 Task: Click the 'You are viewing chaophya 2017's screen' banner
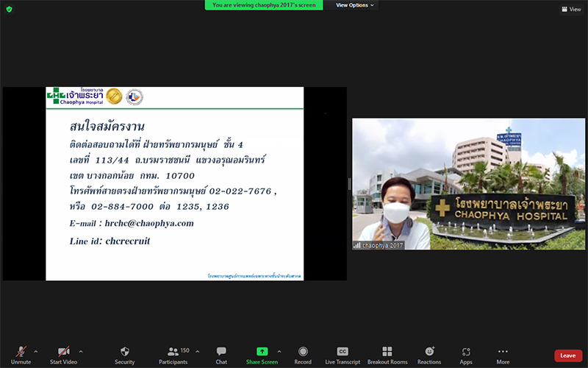click(x=264, y=5)
